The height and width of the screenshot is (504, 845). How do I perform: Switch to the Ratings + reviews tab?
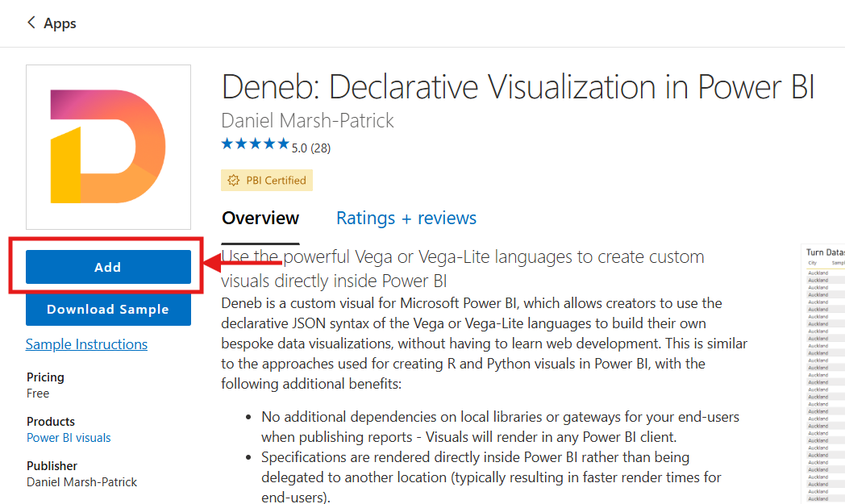pyautogui.click(x=406, y=219)
